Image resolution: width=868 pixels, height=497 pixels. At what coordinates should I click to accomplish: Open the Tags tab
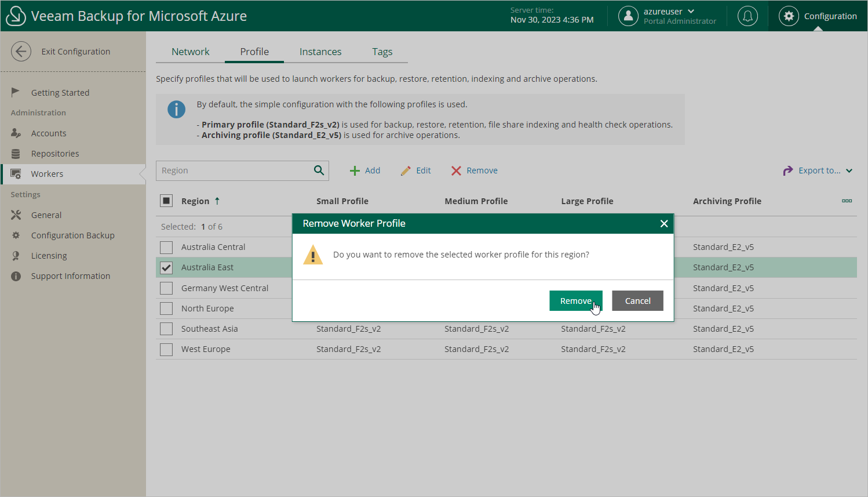[382, 52]
